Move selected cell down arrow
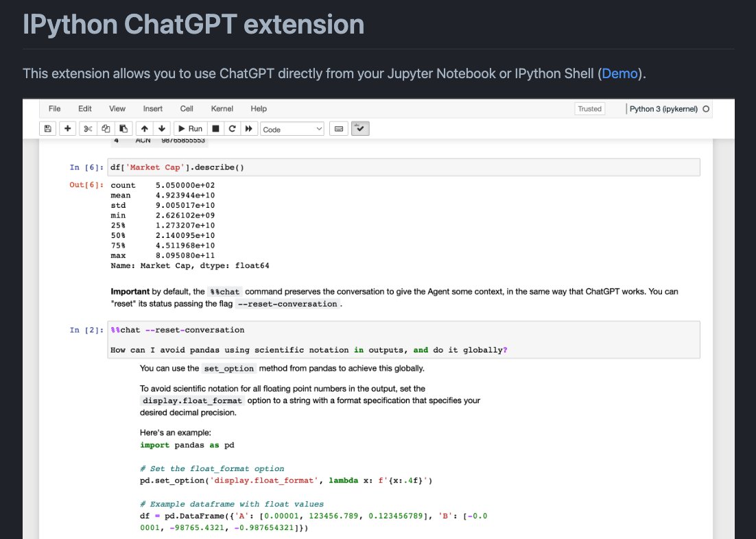756x539 pixels. point(162,129)
